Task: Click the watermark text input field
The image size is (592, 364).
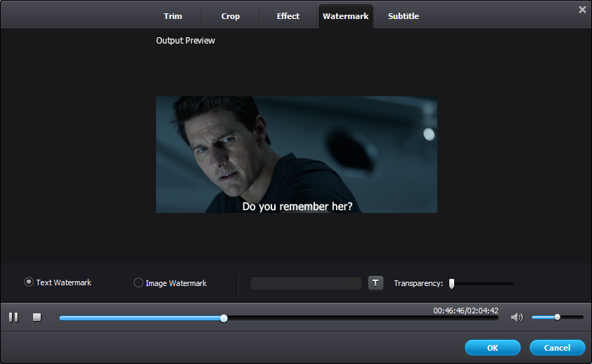Action: 306,283
